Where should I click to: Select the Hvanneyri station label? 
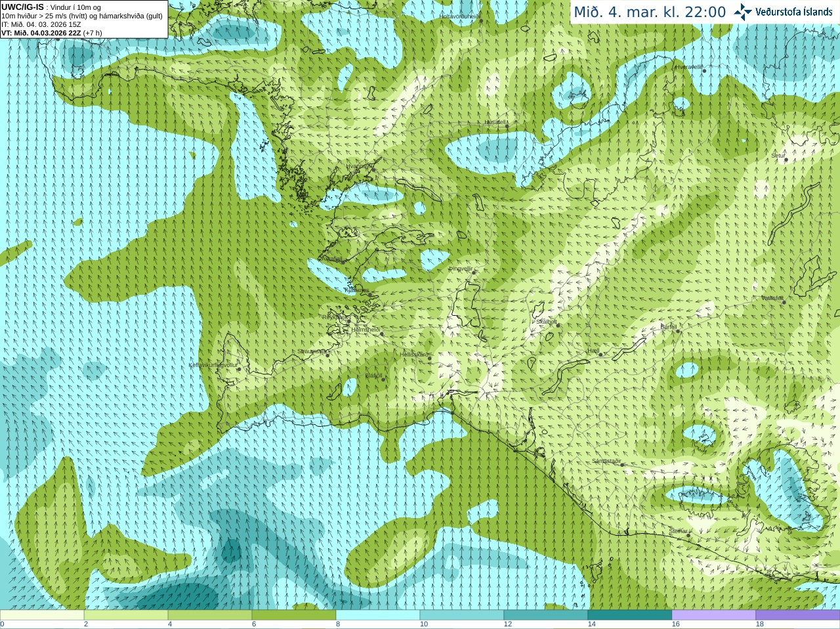point(358,166)
